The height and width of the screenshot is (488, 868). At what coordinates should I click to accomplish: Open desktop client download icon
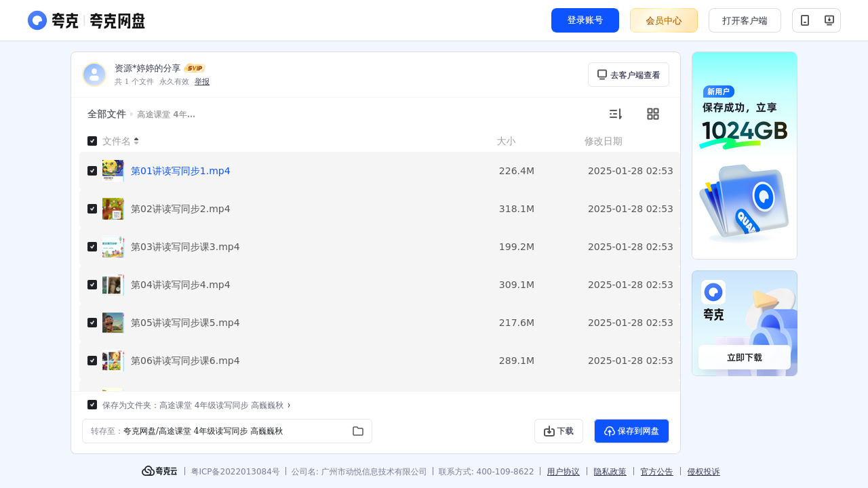pyautogui.click(x=829, y=20)
